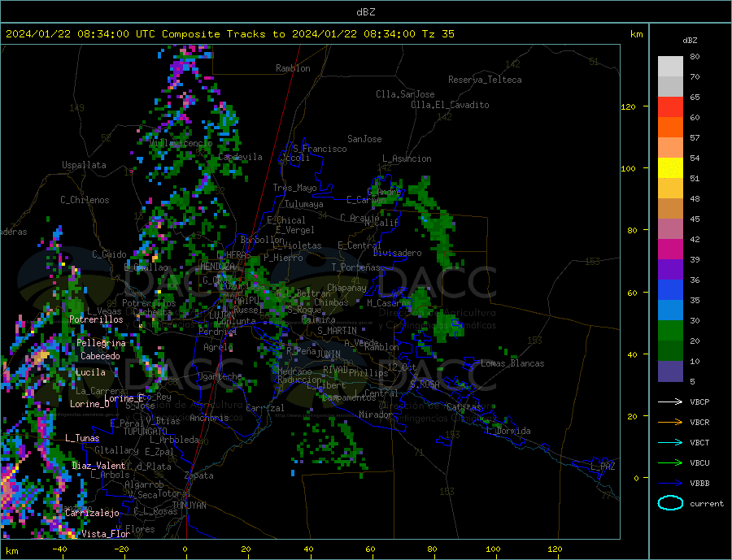Click the green VBCU arrow legend icon
This screenshot has width=732, height=560.
click(x=670, y=463)
